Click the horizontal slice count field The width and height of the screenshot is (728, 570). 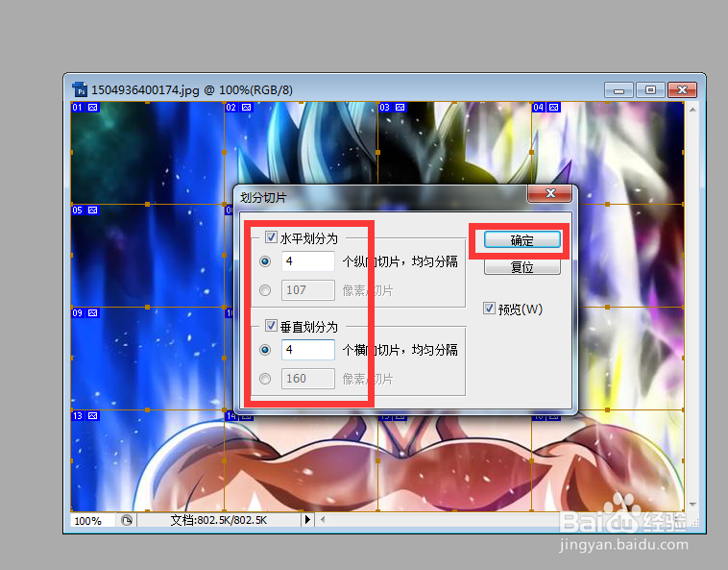pos(308,261)
